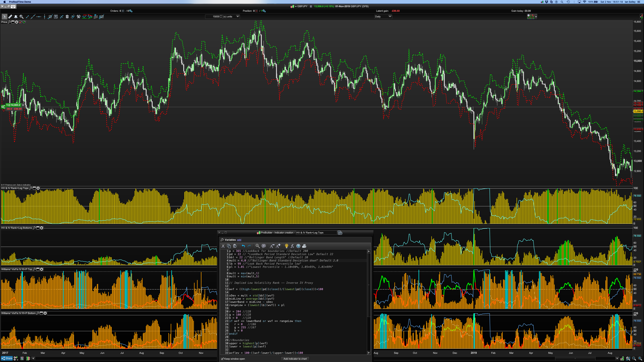The width and height of the screenshot is (644, 362).
Task: Click the alert bell tool
Action: [16, 17]
